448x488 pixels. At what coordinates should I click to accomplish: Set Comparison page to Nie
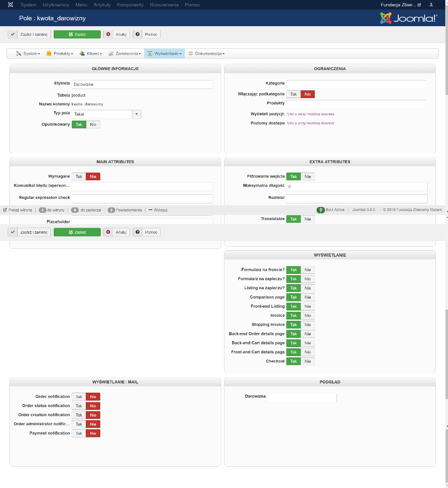click(308, 297)
